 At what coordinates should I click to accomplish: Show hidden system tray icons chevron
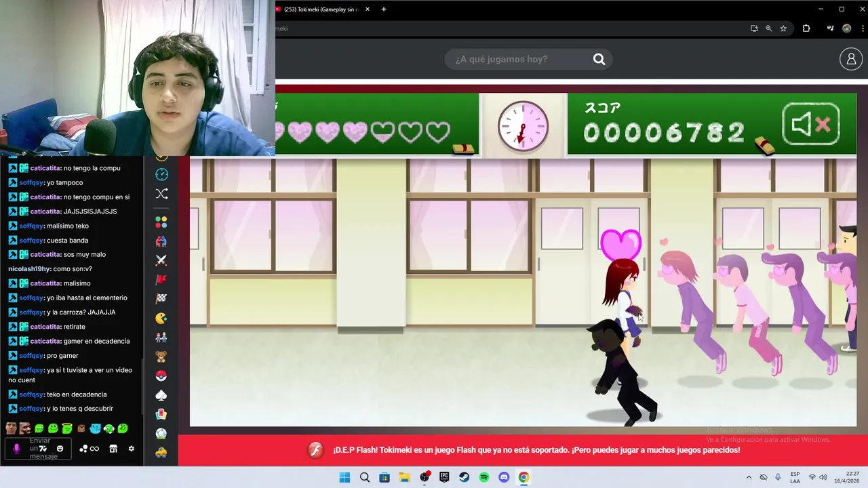coord(749,477)
